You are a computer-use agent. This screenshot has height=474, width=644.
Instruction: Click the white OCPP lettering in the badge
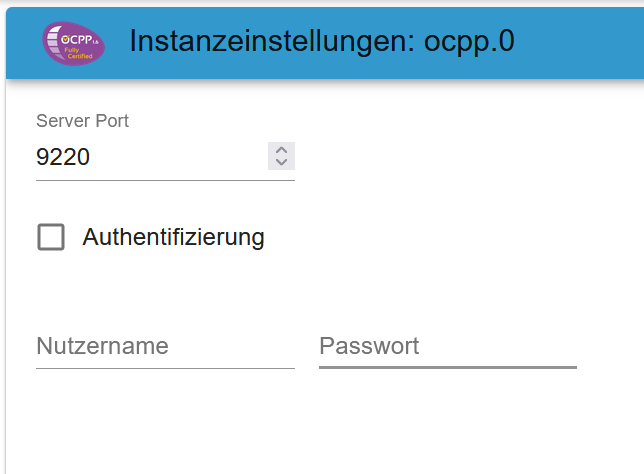(x=76, y=39)
